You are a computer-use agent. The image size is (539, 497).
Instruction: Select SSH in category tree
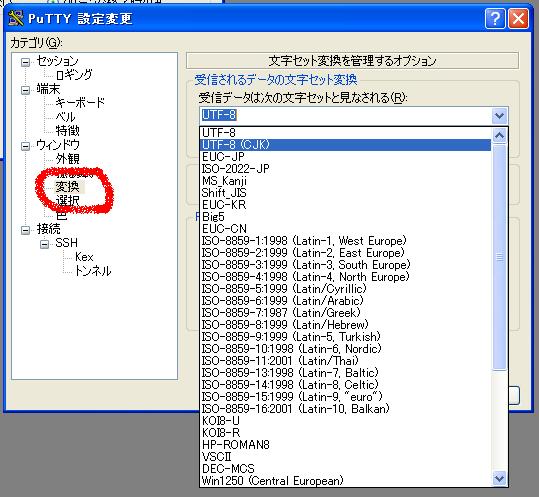coord(66,243)
